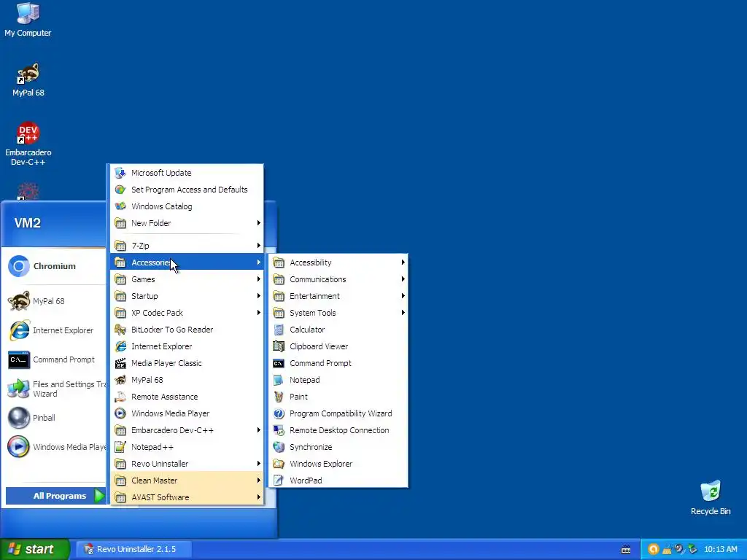Launch Calculator from Accessories
The image size is (747, 560).
[338, 330]
